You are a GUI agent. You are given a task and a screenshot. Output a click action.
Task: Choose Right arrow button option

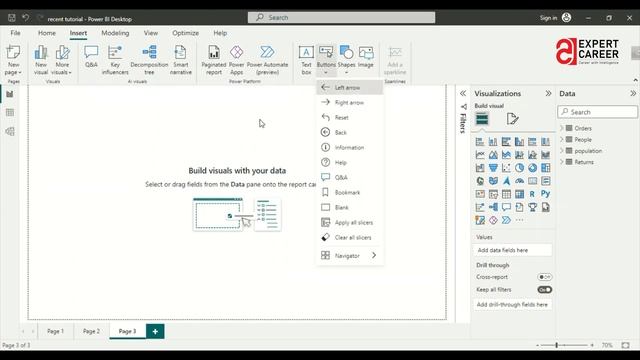click(x=349, y=102)
